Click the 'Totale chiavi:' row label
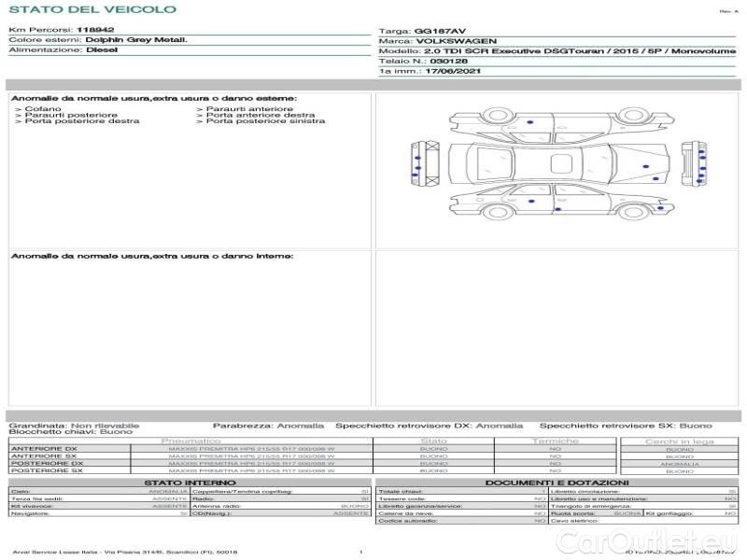Viewport: 747px width, 560px height. tap(401, 492)
